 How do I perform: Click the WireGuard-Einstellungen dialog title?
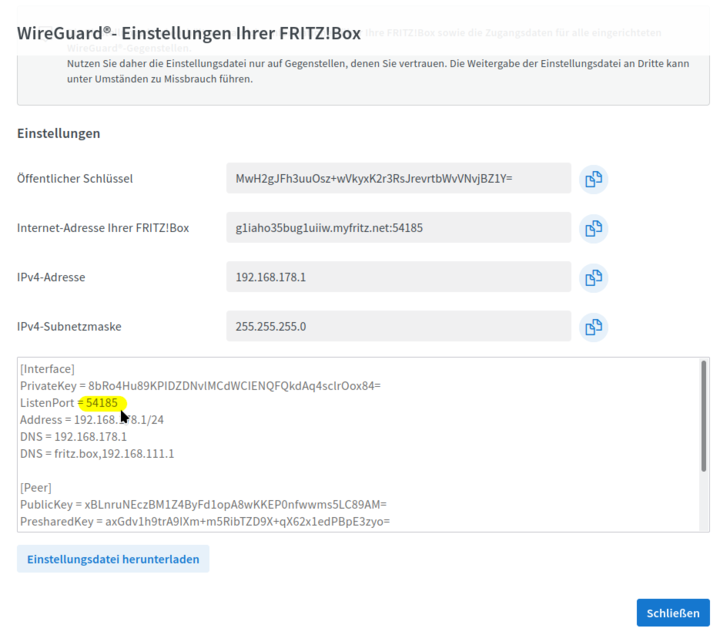tap(189, 34)
